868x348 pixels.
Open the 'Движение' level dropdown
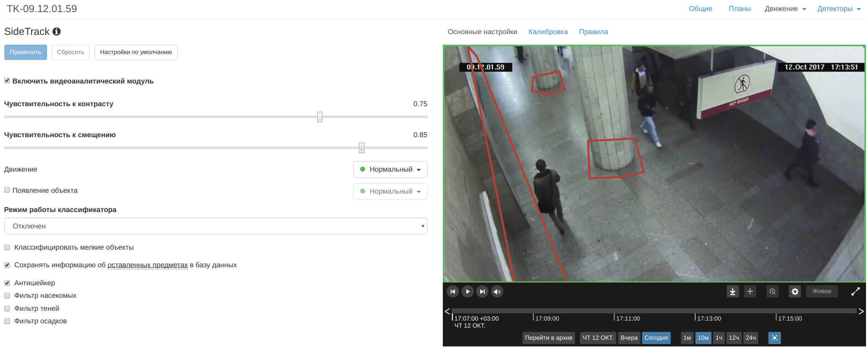(390, 169)
